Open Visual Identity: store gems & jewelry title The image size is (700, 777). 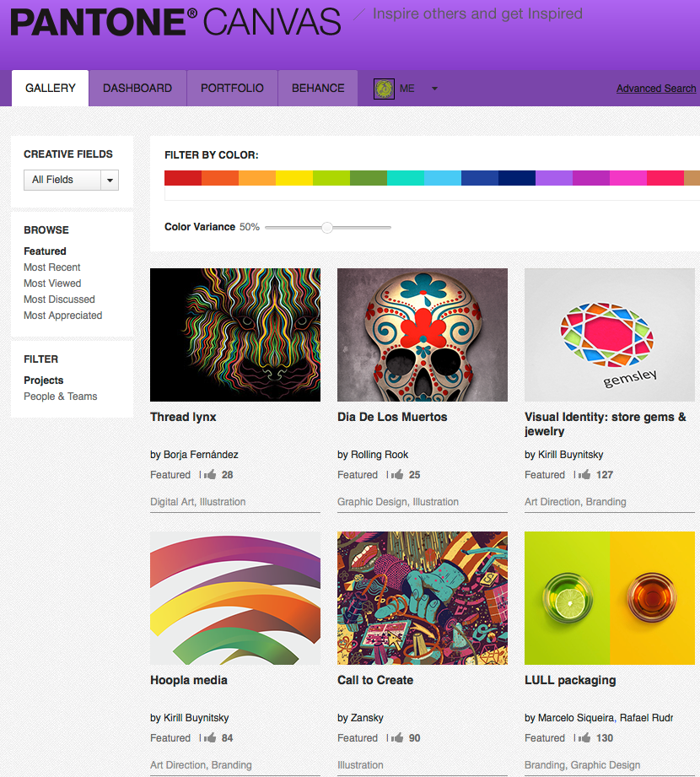click(606, 424)
